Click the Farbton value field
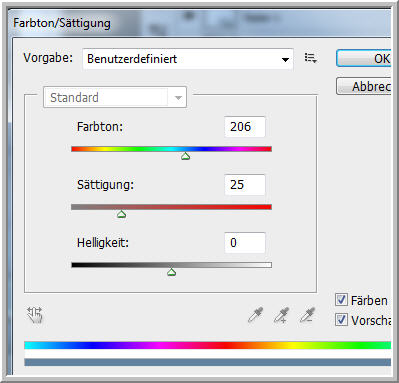Screen dimensions: 399x383 [x=245, y=127]
